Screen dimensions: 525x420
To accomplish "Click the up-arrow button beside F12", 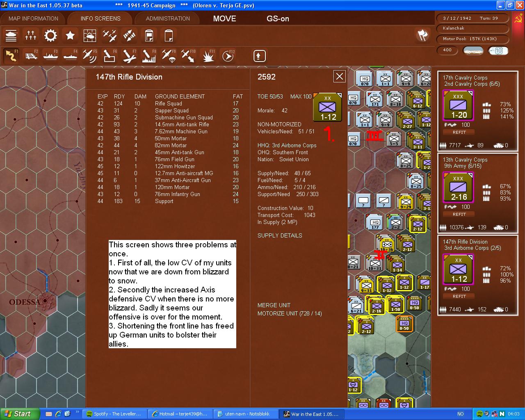I will [x=259, y=56].
